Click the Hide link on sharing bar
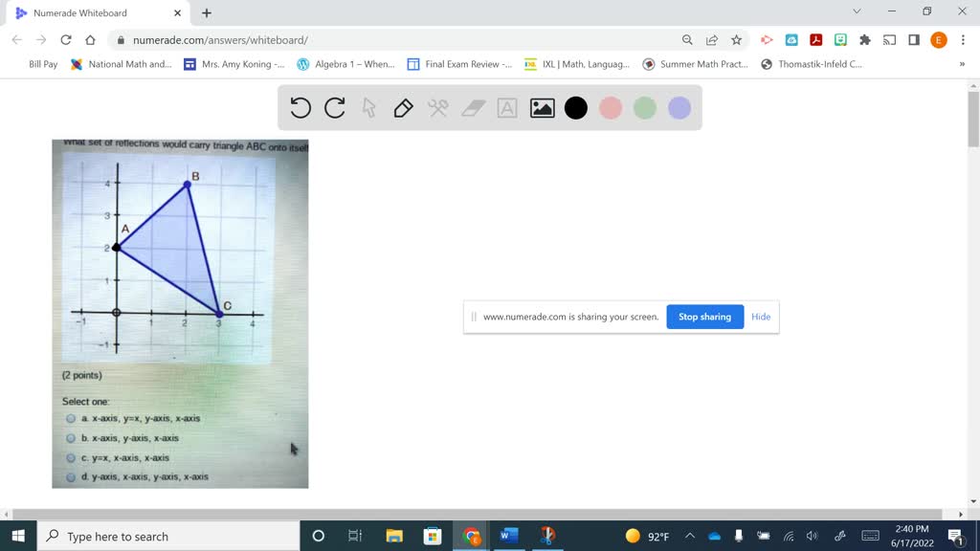This screenshot has height=551, width=980. point(761,317)
